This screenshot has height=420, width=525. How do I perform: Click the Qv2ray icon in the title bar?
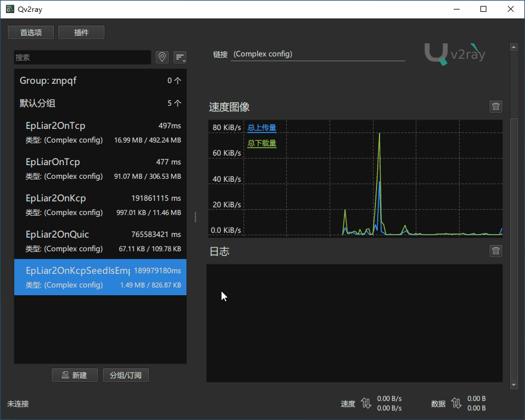tap(9, 9)
